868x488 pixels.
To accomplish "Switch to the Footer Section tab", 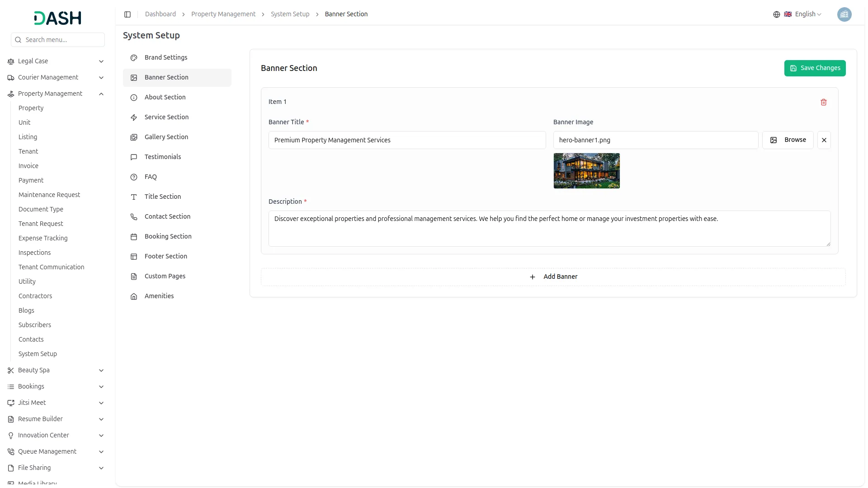I will (166, 256).
